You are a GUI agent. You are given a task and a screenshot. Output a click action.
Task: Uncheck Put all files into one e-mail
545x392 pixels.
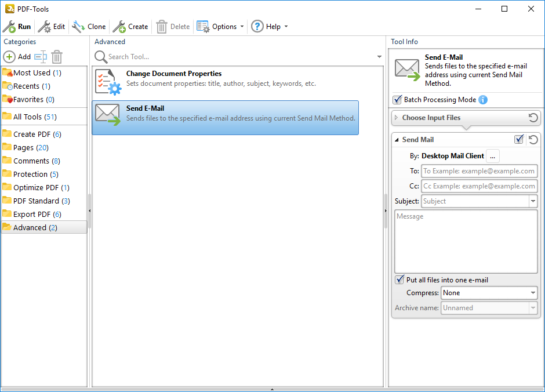point(399,280)
